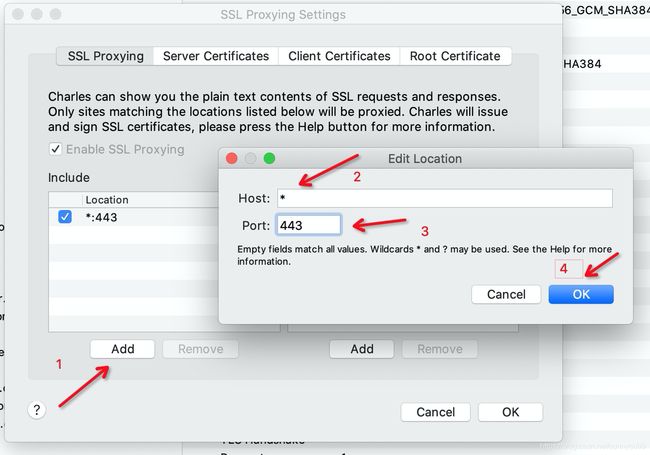Image resolution: width=650 pixels, height=455 pixels.
Task: Cancel the SSL Proxying Settings window
Action: pyautogui.click(x=435, y=412)
